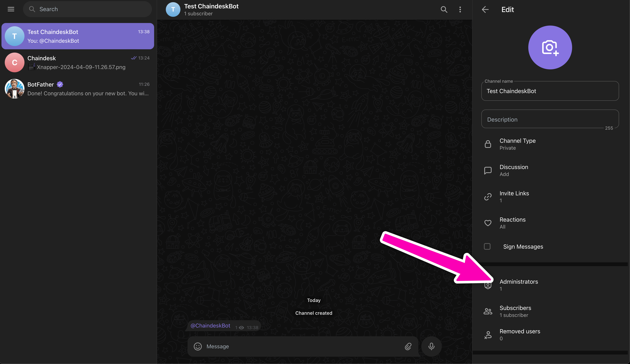Open the Discussion Add option
This screenshot has height=364, width=630.
(x=514, y=170)
